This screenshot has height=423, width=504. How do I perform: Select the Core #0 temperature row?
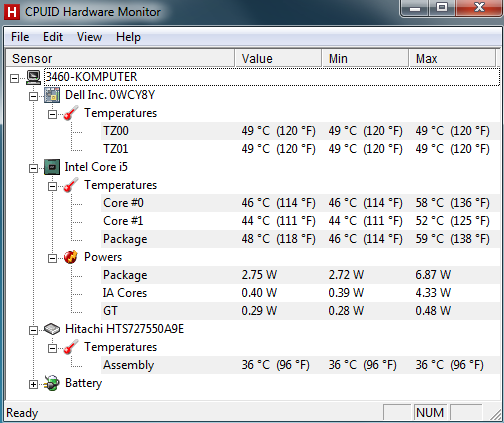click(300, 203)
